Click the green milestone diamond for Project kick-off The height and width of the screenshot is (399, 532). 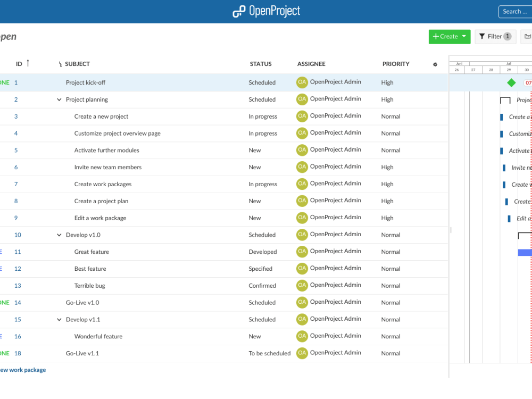pos(512,82)
